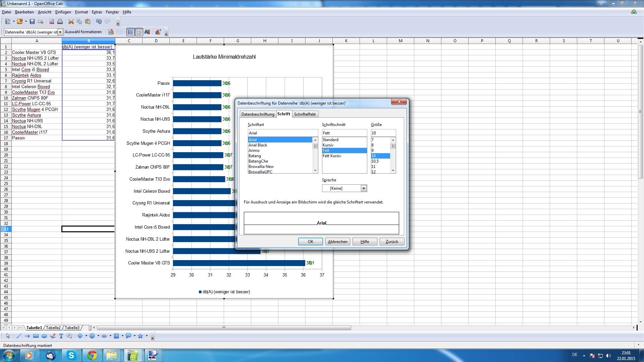Select Arial Black in the font list

pos(280,145)
